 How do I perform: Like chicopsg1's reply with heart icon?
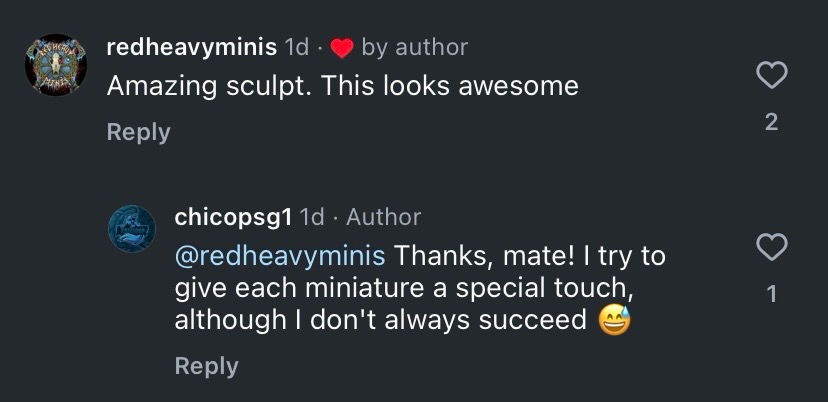pos(771,246)
